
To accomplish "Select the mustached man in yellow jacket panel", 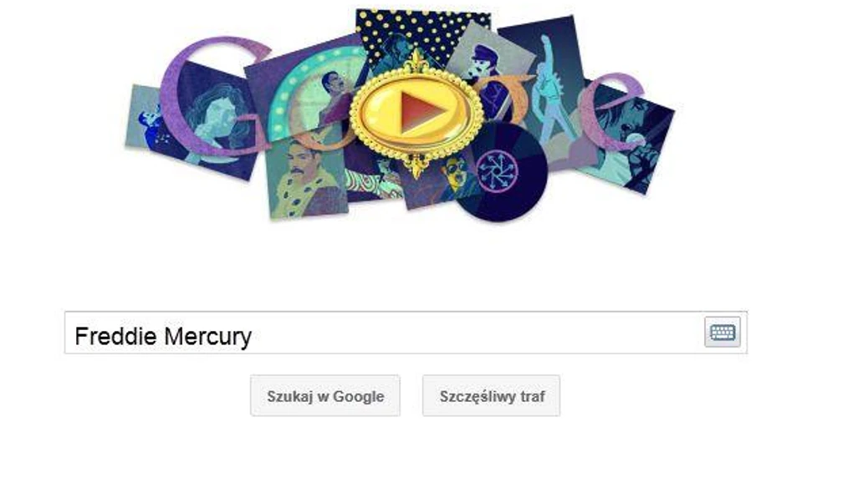I will pos(306,177).
